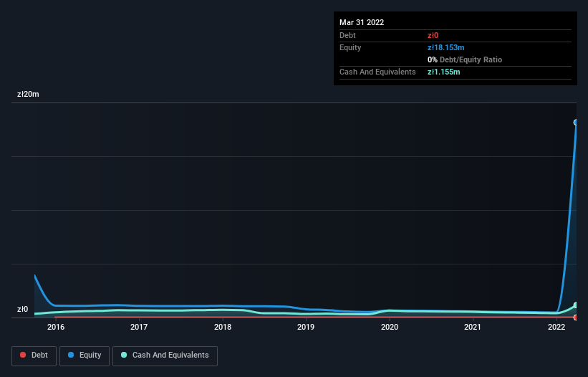The width and height of the screenshot is (588, 377).
Task: Click the teal Cash data point marker
Action: 576,305
